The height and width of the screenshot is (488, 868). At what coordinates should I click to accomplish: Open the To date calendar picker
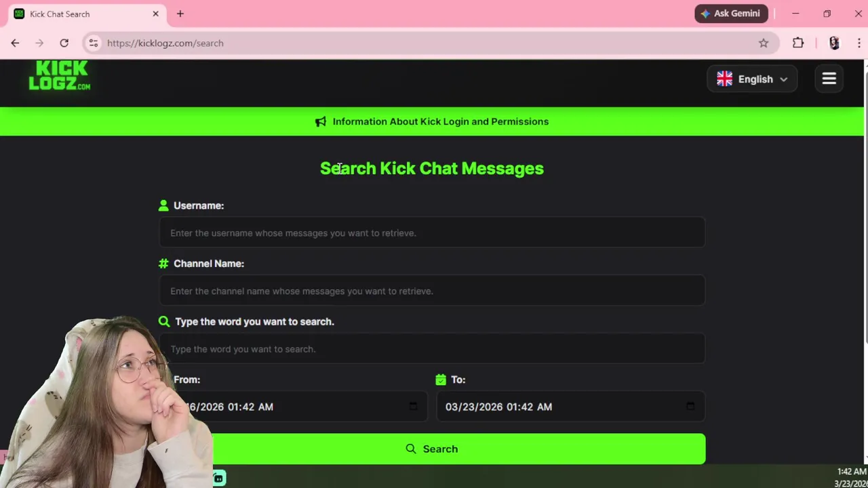690,407
